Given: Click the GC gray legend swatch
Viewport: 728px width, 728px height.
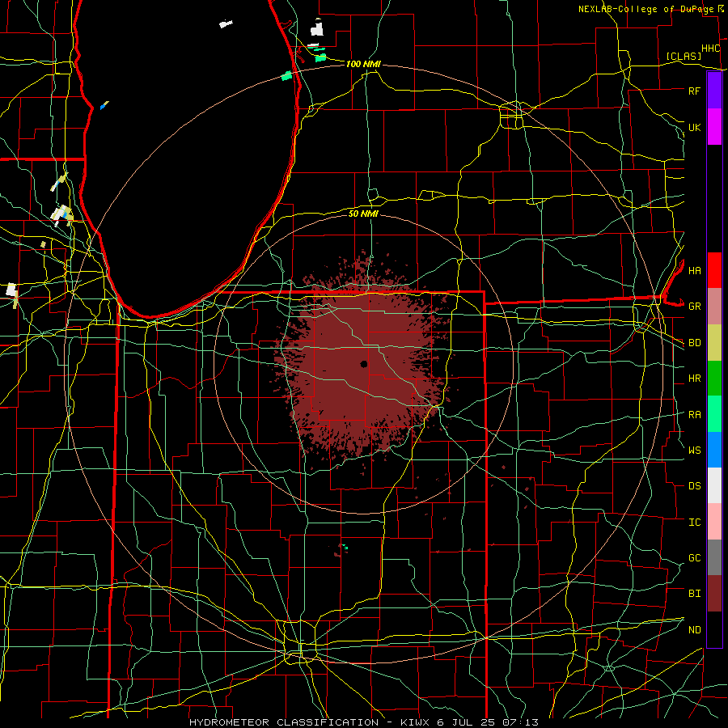Looking at the screenshot, I should point(714,557).
